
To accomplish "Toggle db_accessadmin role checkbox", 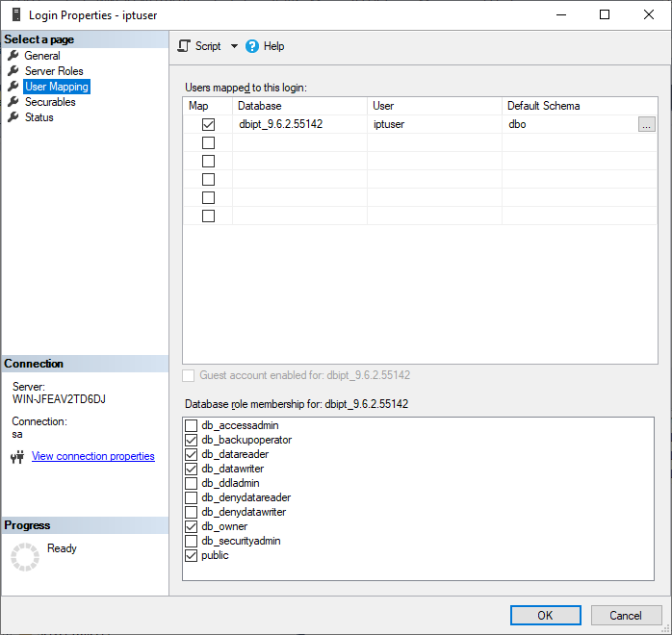I will (x=192, y=425).
